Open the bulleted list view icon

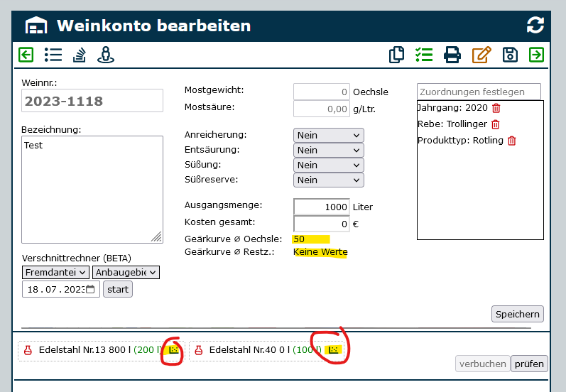[x=53, y=55]
